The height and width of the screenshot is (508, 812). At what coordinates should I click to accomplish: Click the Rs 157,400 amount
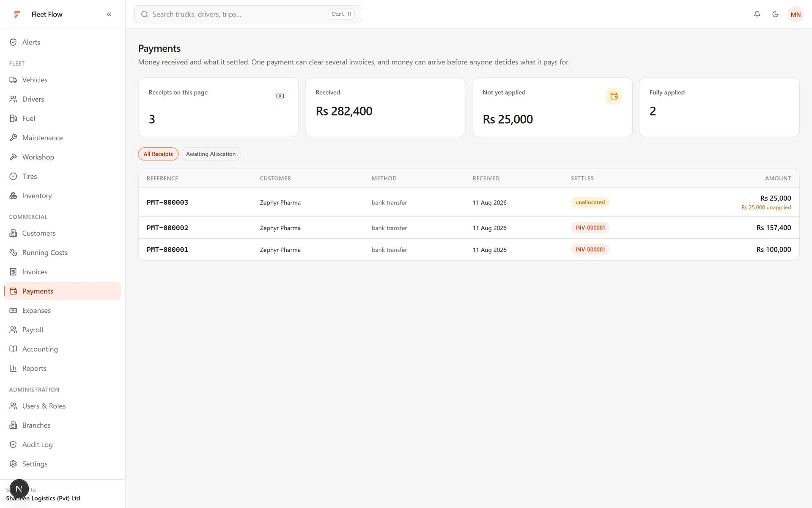coord(774,228)
